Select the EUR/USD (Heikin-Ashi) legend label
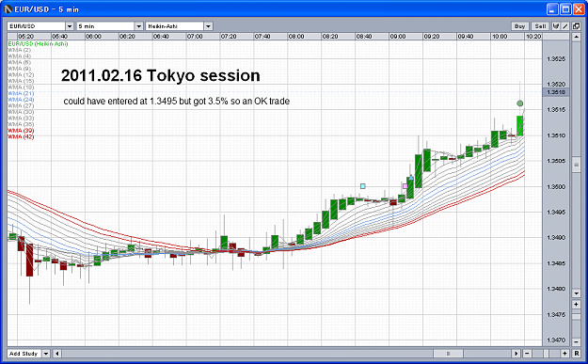Screen dimensions: 588x364 tap(38, 44)
